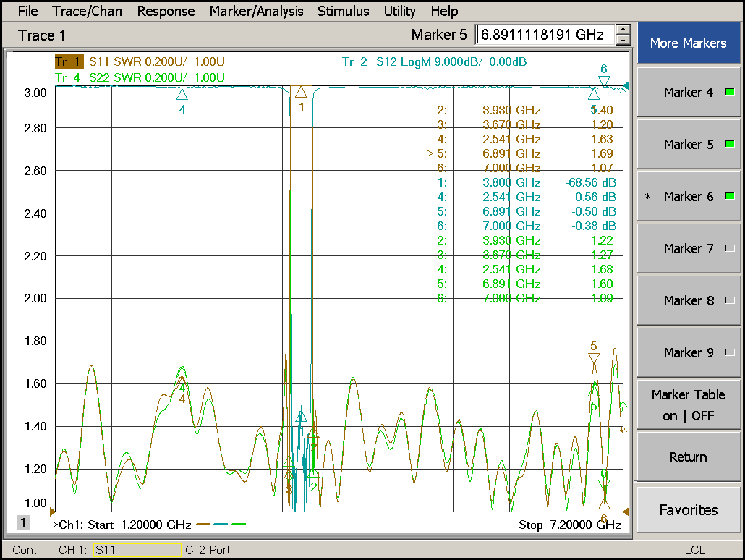745x560 pixels.
Task: Toggle Marker 6 green indicator
Action: click(x=730, y=196)
